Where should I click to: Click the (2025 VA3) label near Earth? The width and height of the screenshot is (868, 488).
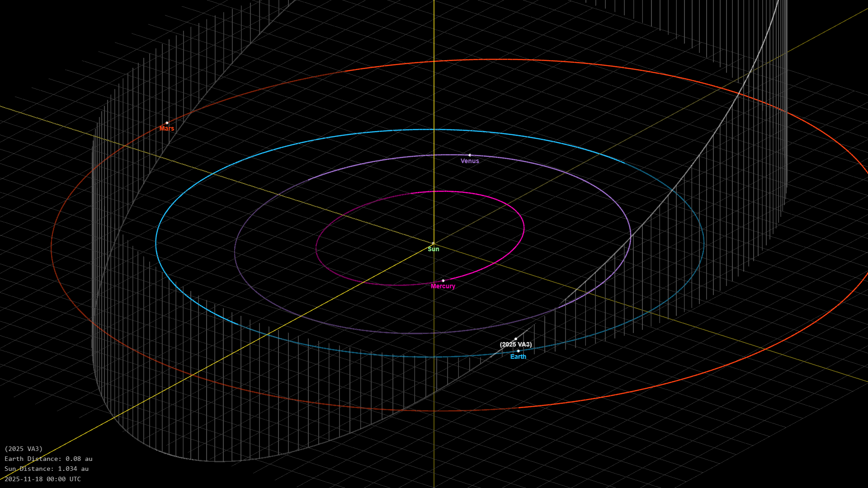click(515, 344)
